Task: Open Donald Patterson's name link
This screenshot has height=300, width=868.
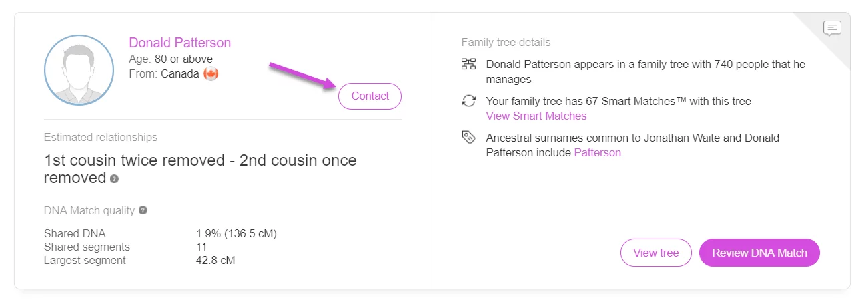Action: pos(180,43)
